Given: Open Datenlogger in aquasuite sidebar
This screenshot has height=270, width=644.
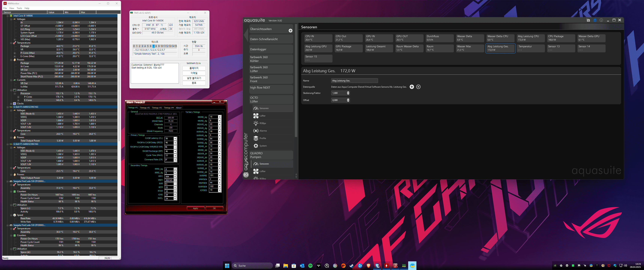Looking at the screenshot, I should (271, 49).
